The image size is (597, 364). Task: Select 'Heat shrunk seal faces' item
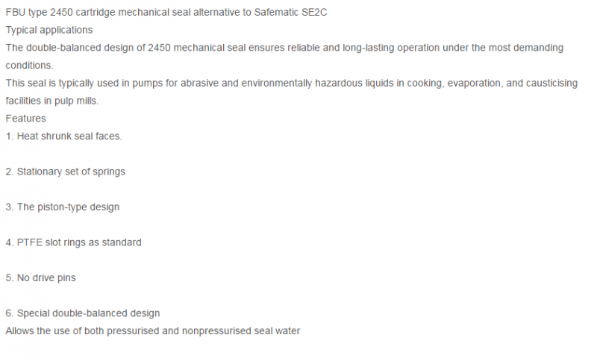tap(64, 136)
